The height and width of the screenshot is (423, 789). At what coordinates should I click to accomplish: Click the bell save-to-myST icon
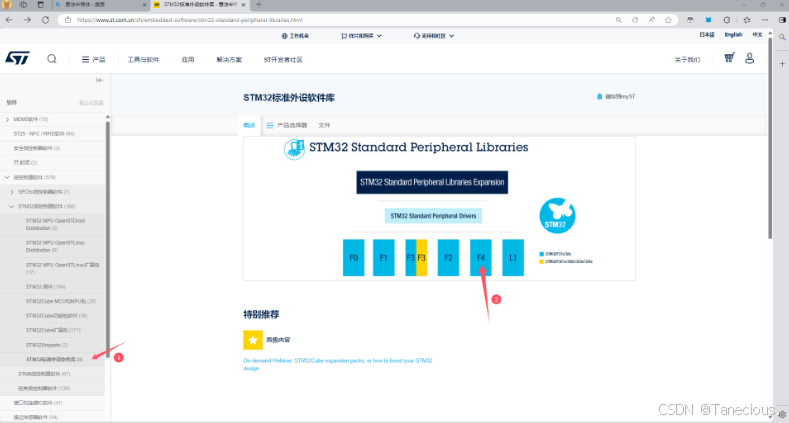coord(599,97)
